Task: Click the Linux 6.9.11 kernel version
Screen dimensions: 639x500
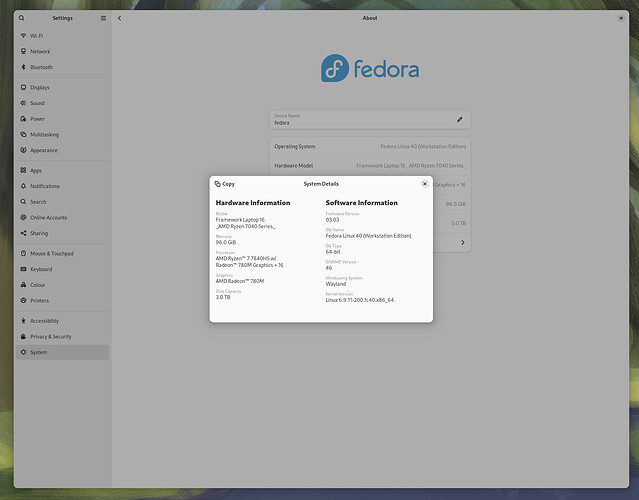Action: click(359, 300)
